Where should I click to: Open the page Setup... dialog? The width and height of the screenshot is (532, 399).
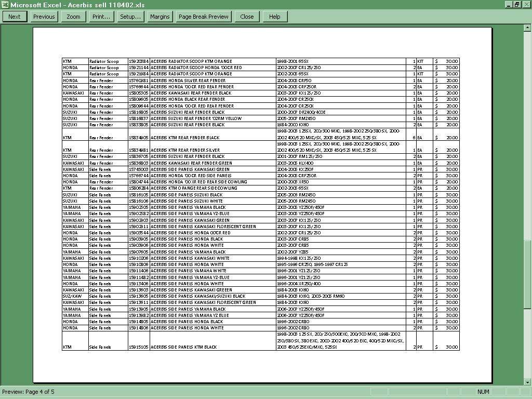130,17
